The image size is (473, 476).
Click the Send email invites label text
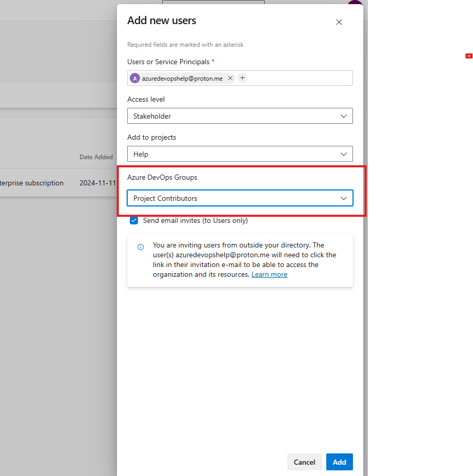click(x=195, y=220)
